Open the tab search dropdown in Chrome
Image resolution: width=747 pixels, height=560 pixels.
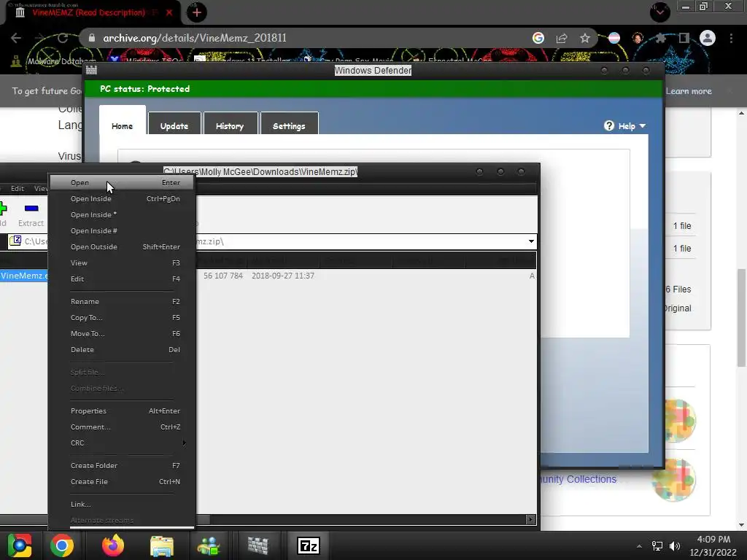point(660,12)
